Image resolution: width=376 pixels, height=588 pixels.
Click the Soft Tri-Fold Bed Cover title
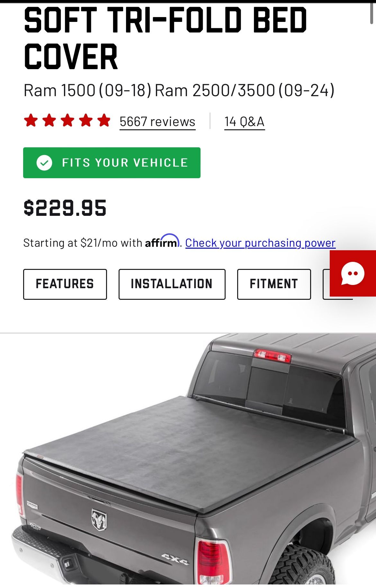[x=166, y=39]
